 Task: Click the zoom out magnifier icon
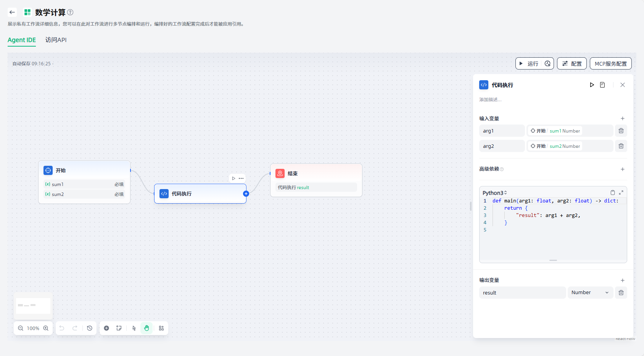21,328
